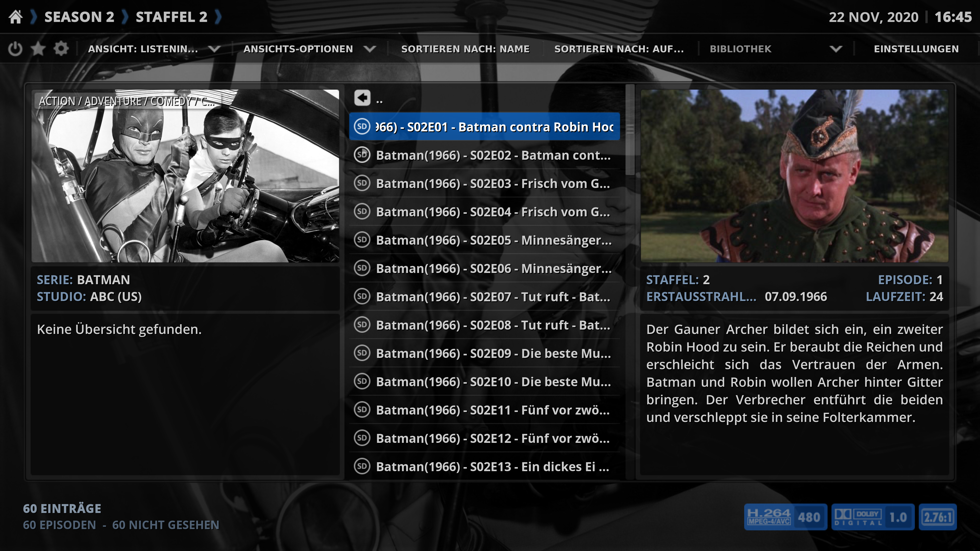Open the power menu icon
Viewport: 980px width, 551px height.
[x=15, y=49]
